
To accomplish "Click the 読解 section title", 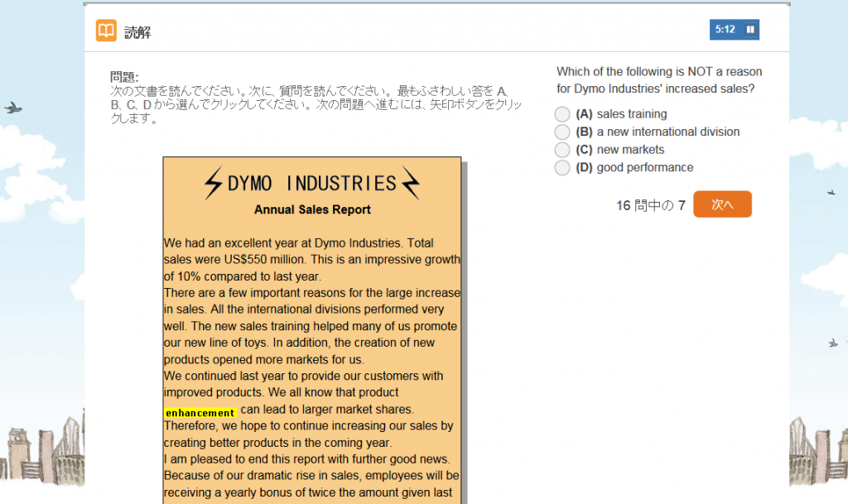I will tap(137, 32).
